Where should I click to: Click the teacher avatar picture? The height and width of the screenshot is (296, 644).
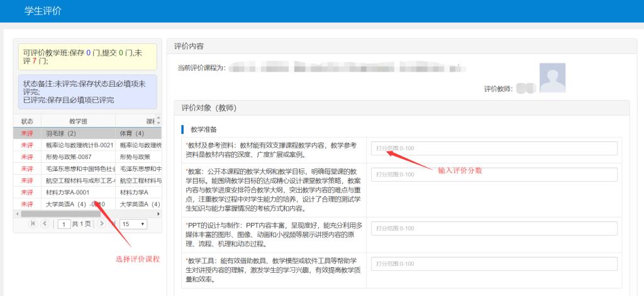coord(552,78)
